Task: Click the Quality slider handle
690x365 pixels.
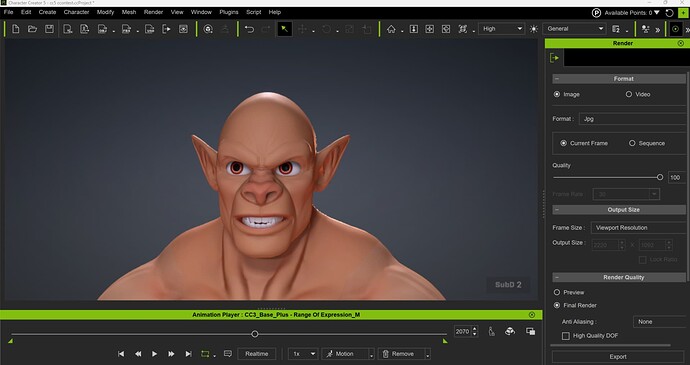Action: pyautogui.click(x=660, y=177)
